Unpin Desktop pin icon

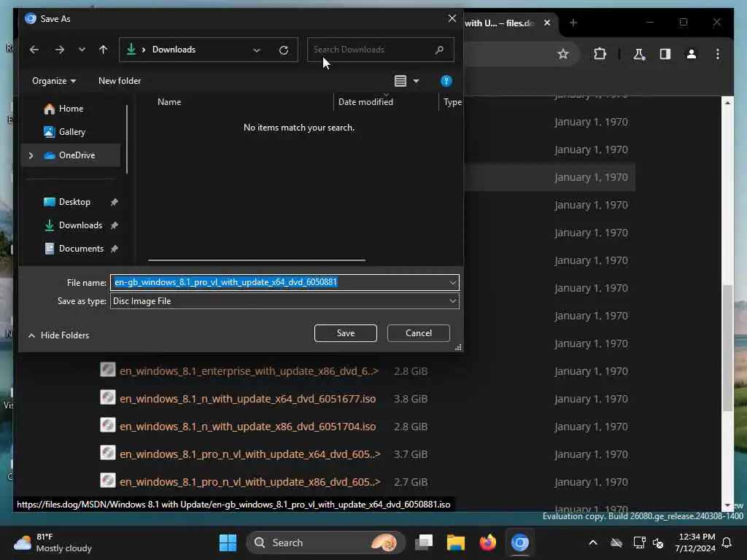click(x=114, y=202)
